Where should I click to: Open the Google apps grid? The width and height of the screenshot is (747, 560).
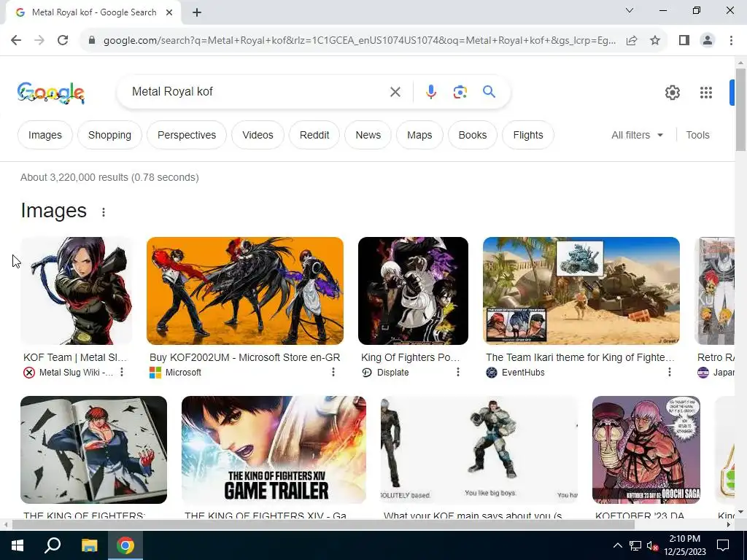[705, 93]
